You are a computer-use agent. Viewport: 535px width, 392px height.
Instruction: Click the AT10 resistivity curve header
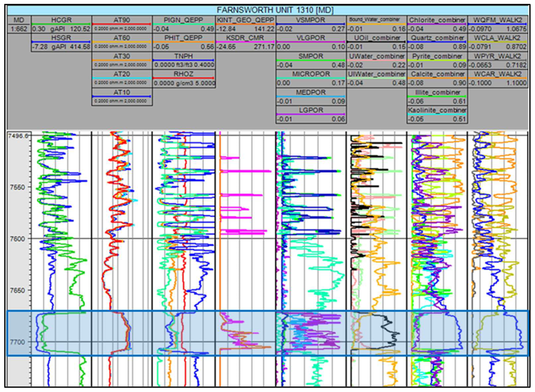(x=122, y=92)
